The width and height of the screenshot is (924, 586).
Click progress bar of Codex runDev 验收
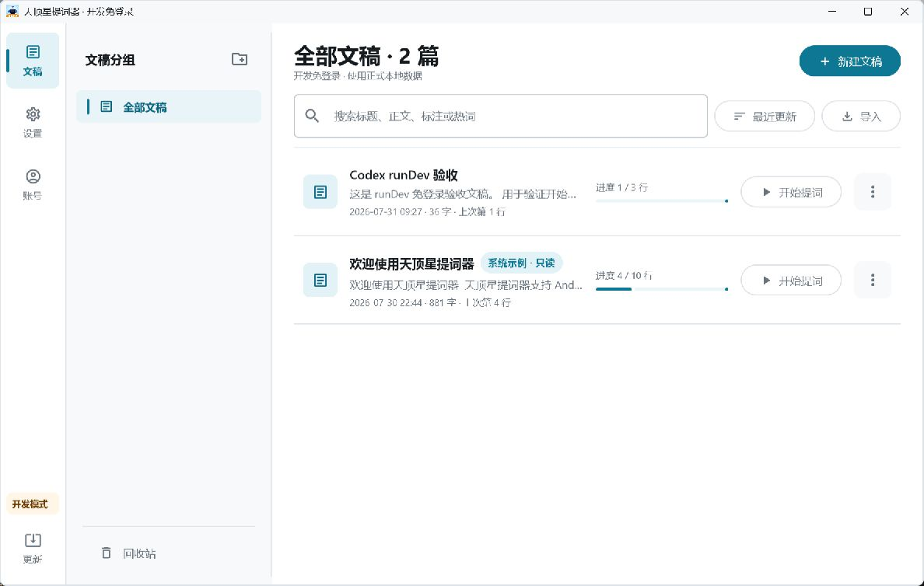[x=662, y=201]
